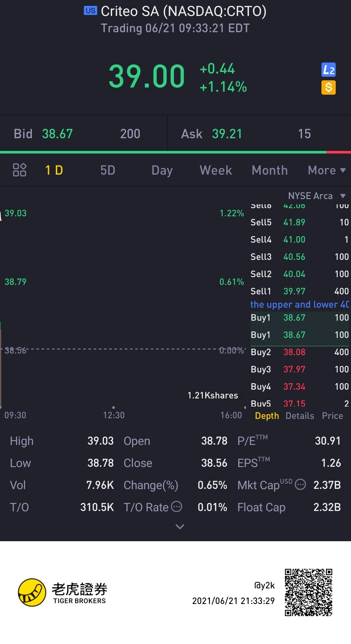
Task: Tap the Bid price 38.67
Action: point(58,134)
